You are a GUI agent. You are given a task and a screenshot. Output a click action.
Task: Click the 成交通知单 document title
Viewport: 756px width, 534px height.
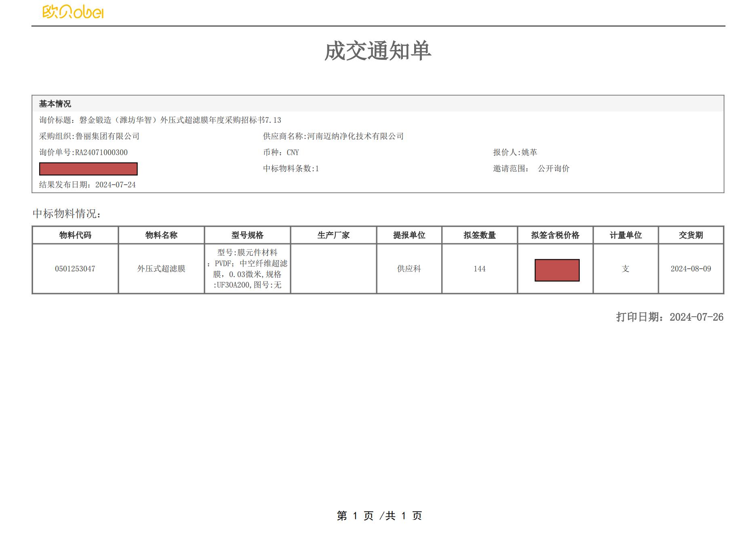click(x=377, y=51)
